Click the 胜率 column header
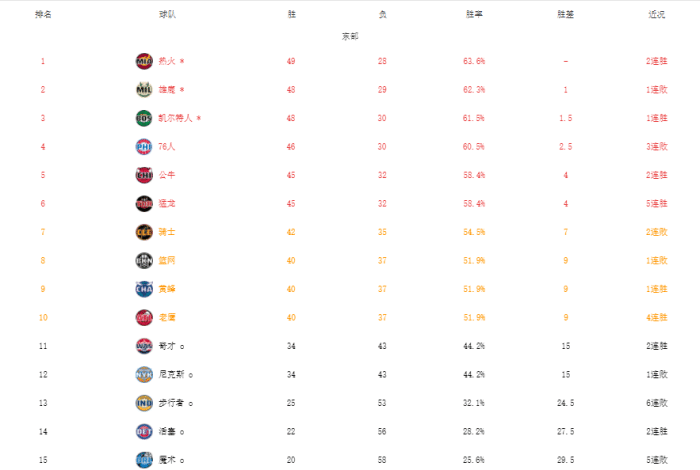The height and width of the screenshot is (470, 700). [x=474, y=15]
